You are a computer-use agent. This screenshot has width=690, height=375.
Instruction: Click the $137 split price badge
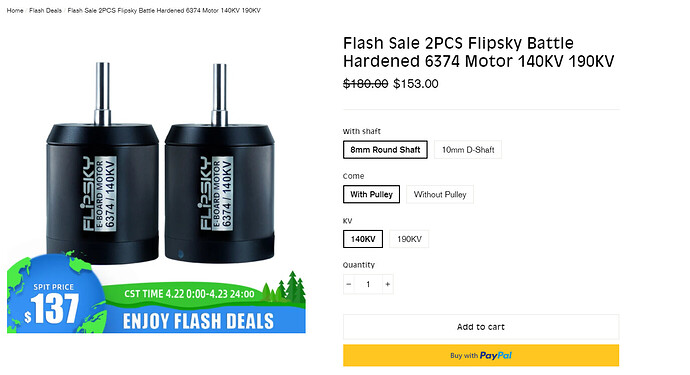coord(51,304)
